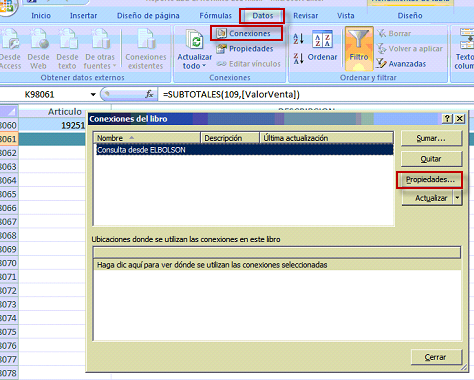This screenshot has height=380, width=474.
Task: Sort connections by the Nombre column header
Action: point(147,138)
